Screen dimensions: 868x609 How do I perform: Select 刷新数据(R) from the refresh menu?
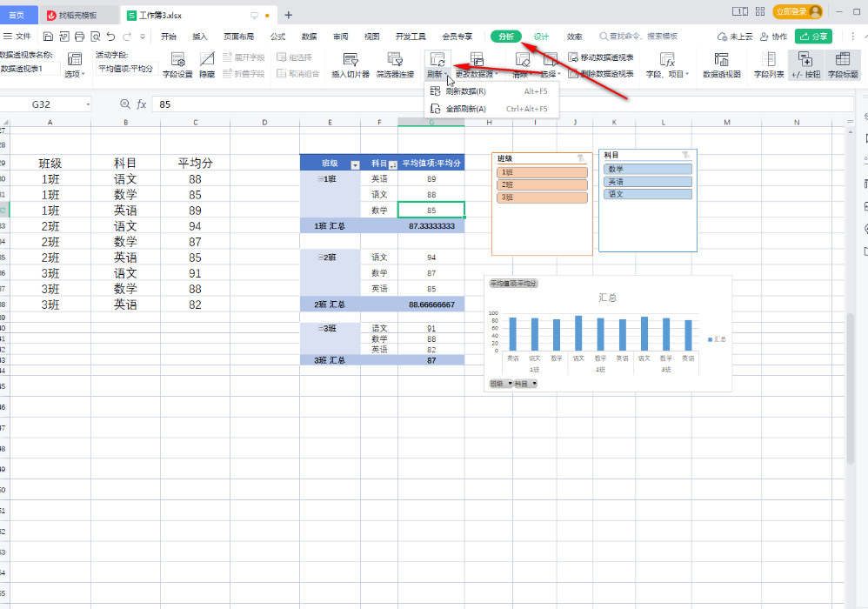tap(464, 91)
